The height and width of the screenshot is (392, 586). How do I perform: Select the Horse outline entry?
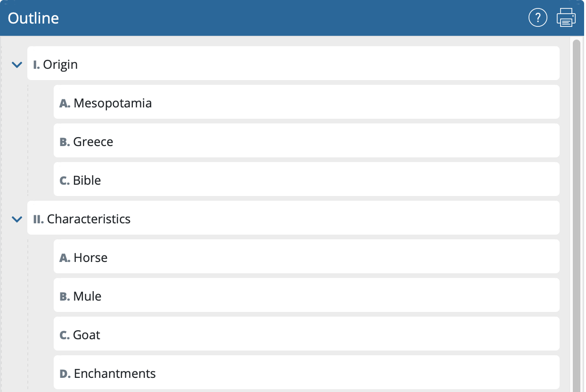pyautogui.click(x=90, y=258)
